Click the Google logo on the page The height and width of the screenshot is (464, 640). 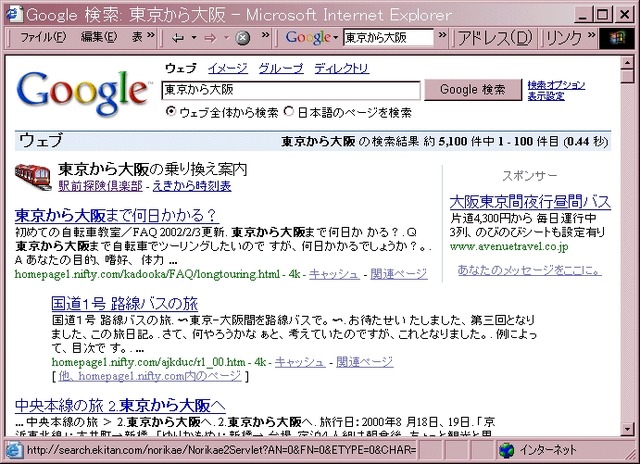(x=82, y=93)
